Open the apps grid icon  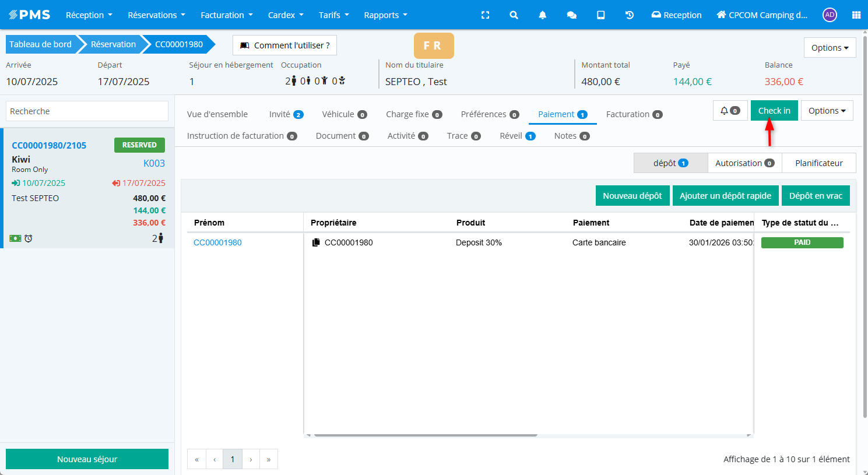[x=856, y=15]
